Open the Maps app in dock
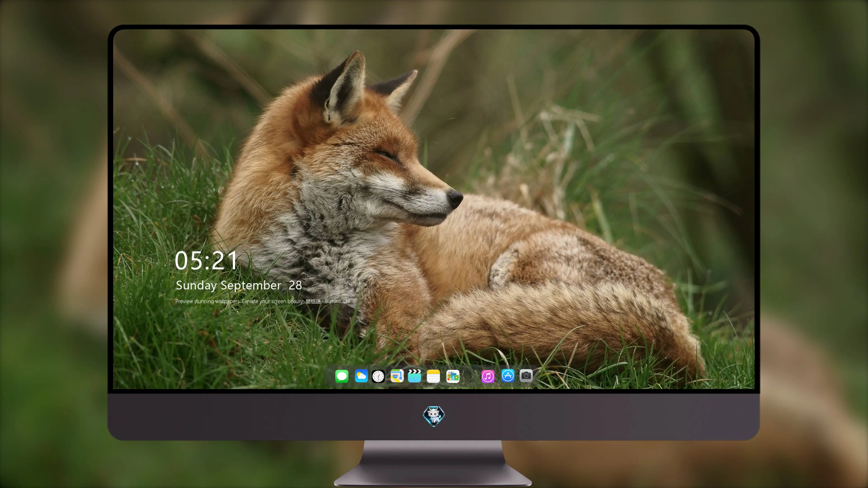This screenshot has height=488, width=868. click(397, 376)
